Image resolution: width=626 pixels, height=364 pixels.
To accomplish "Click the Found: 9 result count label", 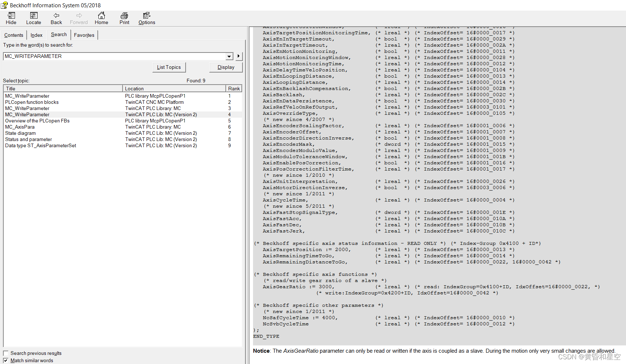I will [196, 81].
